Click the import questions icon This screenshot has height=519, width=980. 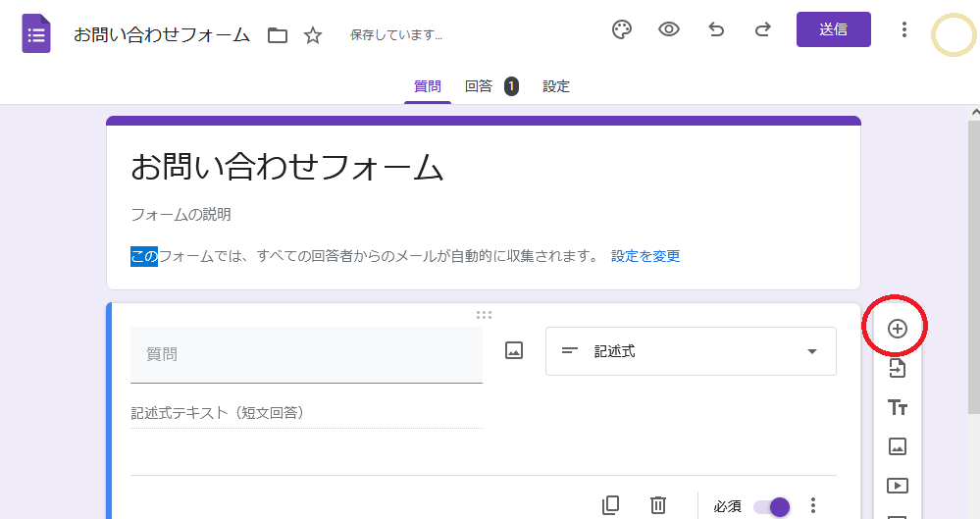click(x=898, y=368)
